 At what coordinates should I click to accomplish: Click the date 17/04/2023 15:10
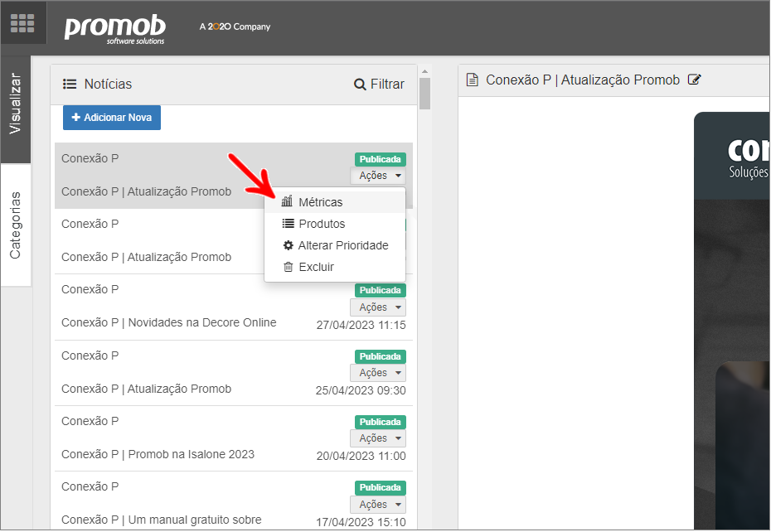[361, 522]
